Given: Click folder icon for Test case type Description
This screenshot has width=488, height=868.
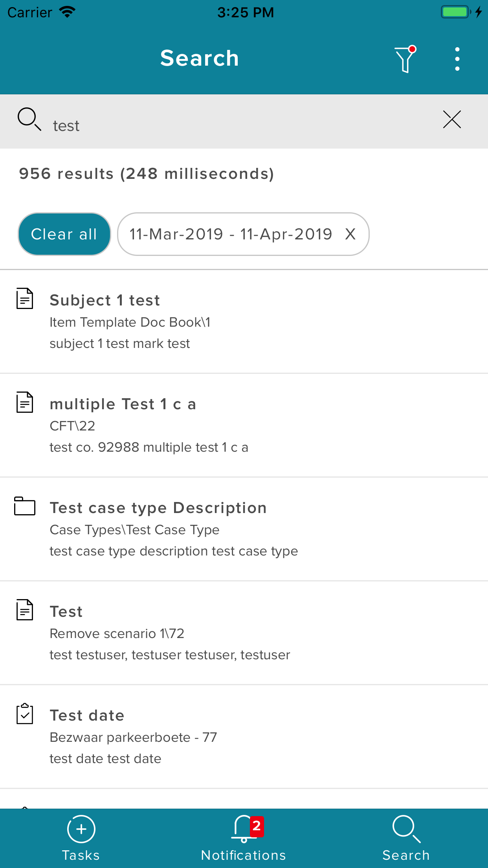Looking at the screenshot, I should click(x=25, y=506).
